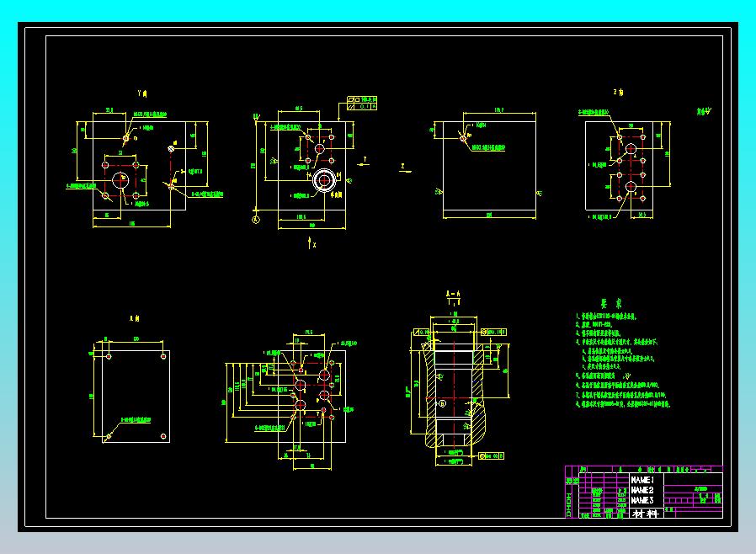This screenshot has width=756, height=554.
Task: Select the 要求 requirements heading
Action: coord(611,303)
